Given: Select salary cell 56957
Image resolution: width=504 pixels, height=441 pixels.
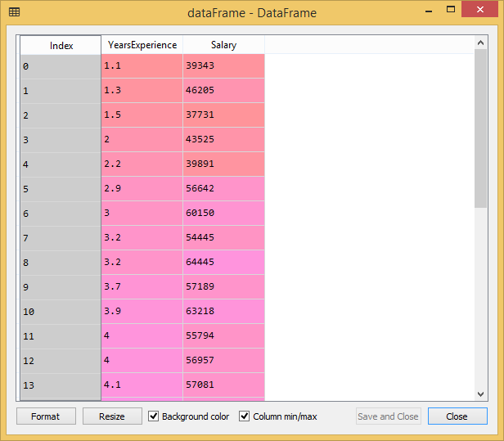Looking at the screenshot, I should pyautogui.click(x=223, y=360).
